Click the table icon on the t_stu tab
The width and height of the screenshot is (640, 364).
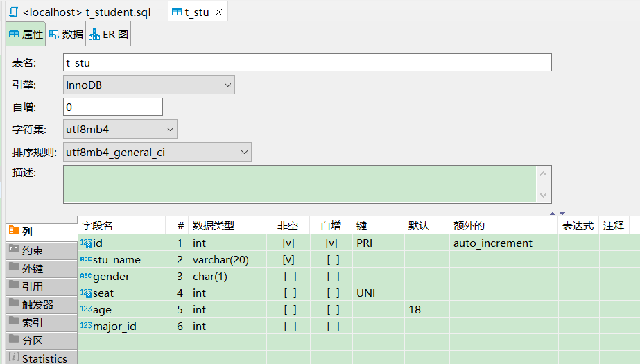[177, 12]
